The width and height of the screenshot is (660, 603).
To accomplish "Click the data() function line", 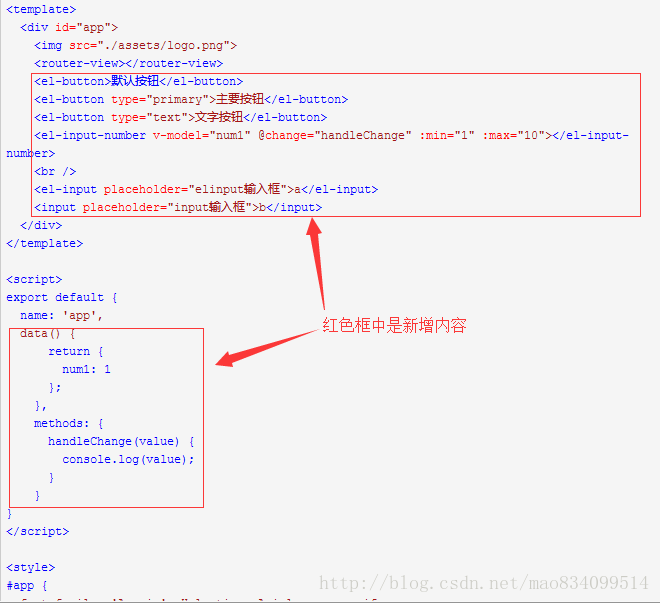I will click(48, 334).
